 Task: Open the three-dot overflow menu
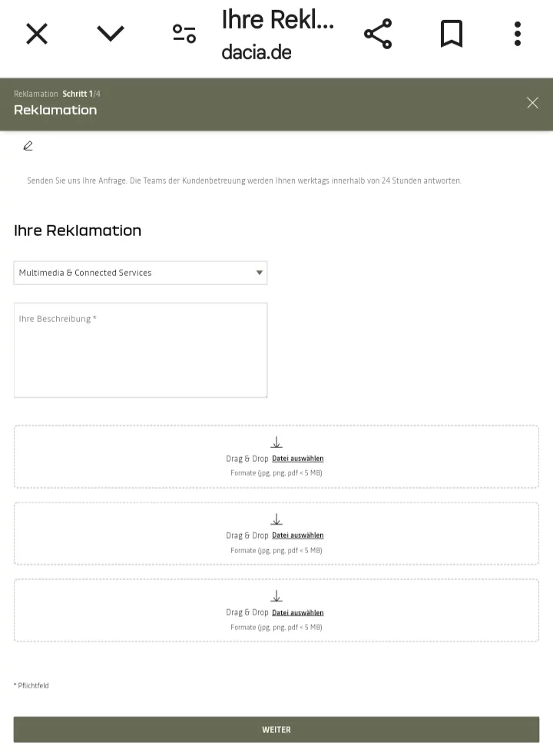pos(518,34)
